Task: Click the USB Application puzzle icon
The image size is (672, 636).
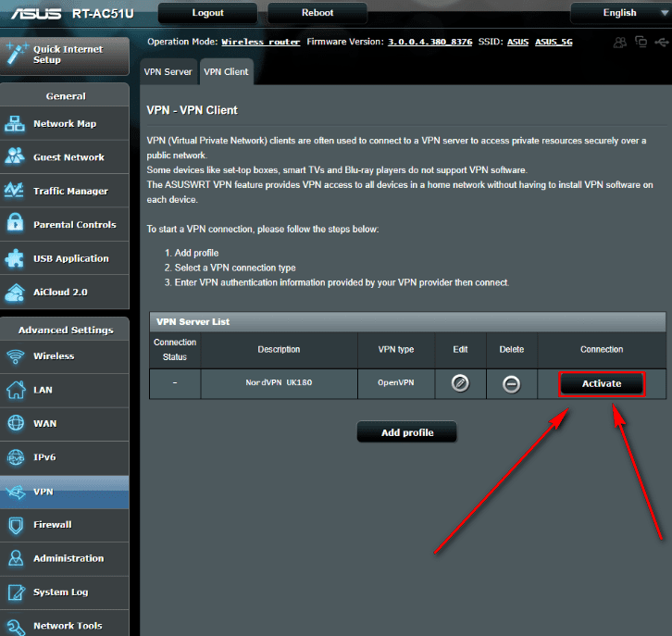Action: point(15,258)
